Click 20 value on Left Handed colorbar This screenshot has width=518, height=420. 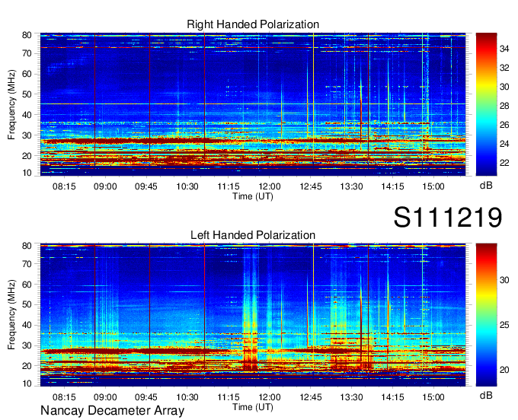coord(504,370)
